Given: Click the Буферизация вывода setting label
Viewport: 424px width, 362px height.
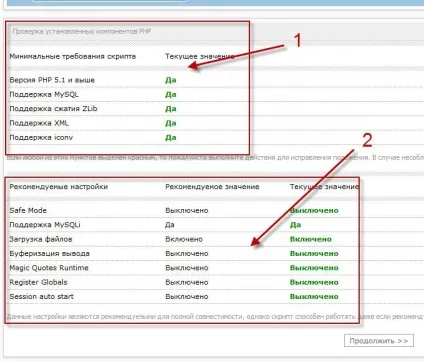Looking at the screenshot, I should (x=49, y=253).
